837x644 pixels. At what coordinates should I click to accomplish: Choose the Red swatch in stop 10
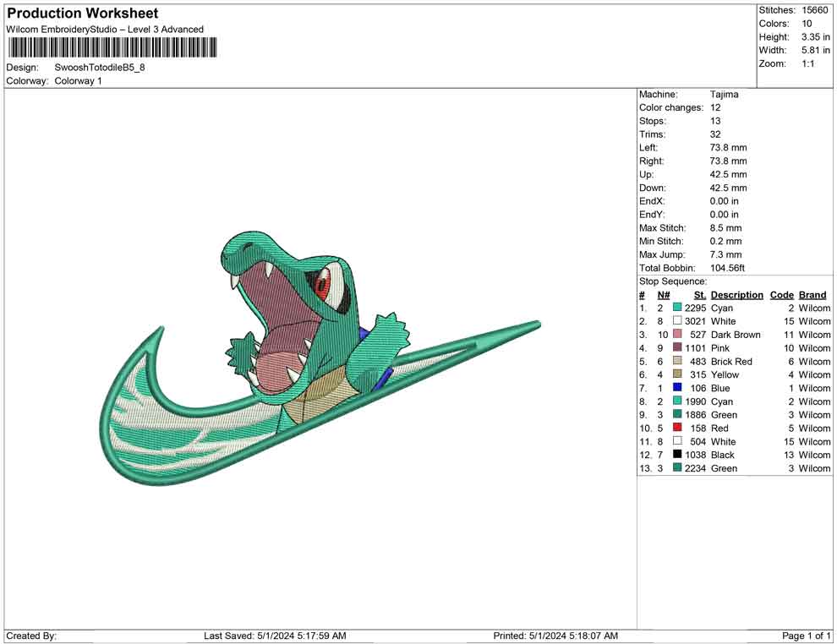click(677, 428)
